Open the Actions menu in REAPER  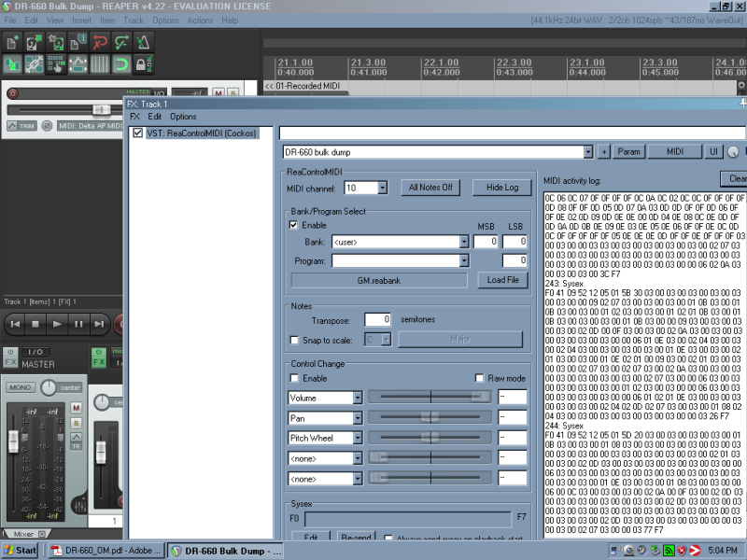(x=200, y=21)
